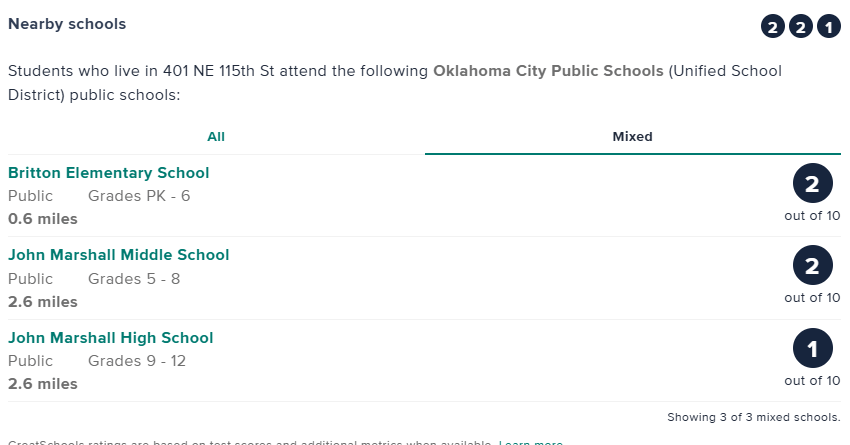Click the Oklahoma City Public Schools district name
The image size is (850, 445).
point(548,72)
